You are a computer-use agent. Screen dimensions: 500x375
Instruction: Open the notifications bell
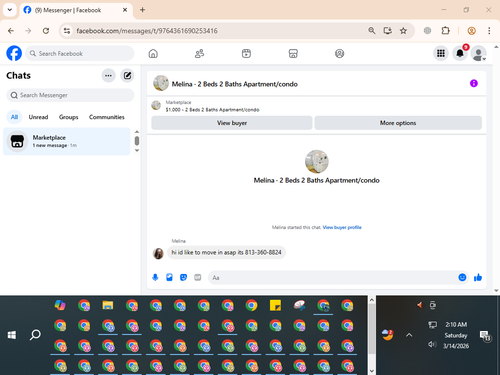click(x=460, y=53)
